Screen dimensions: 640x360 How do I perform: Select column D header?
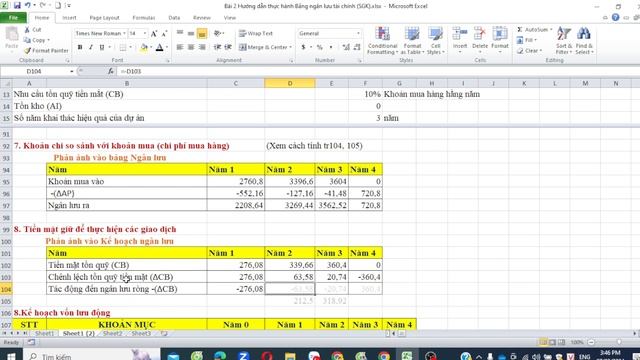coord(290,83)
